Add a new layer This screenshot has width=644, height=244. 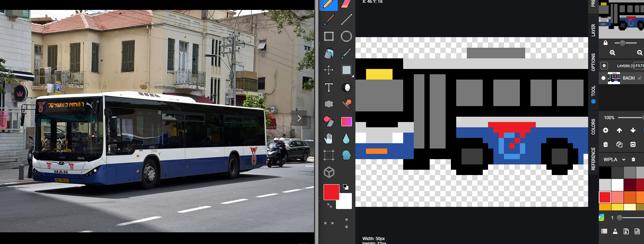click(605, 130)
